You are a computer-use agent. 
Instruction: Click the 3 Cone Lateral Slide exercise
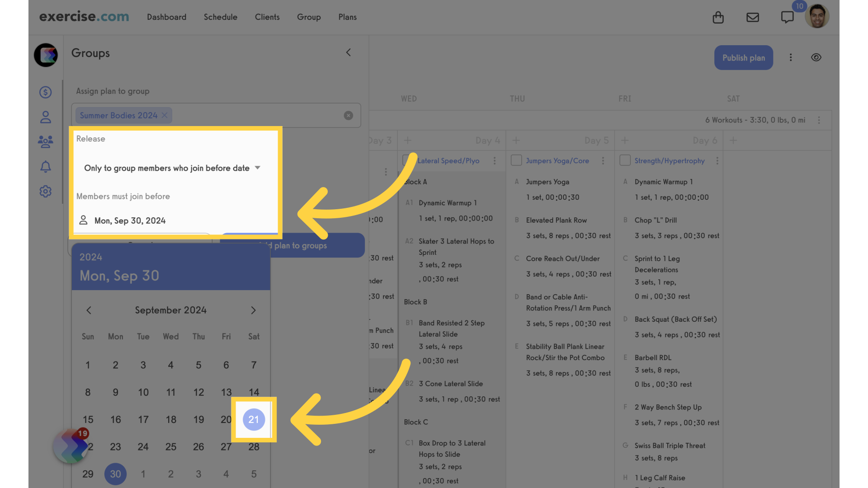click(x=450, y=384)
